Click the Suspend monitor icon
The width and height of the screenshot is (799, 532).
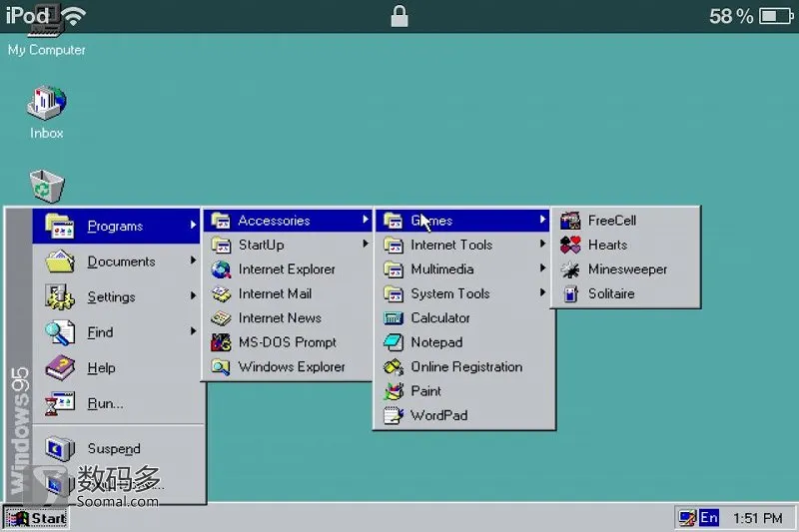pyautogui.click(x=60, y=448)
